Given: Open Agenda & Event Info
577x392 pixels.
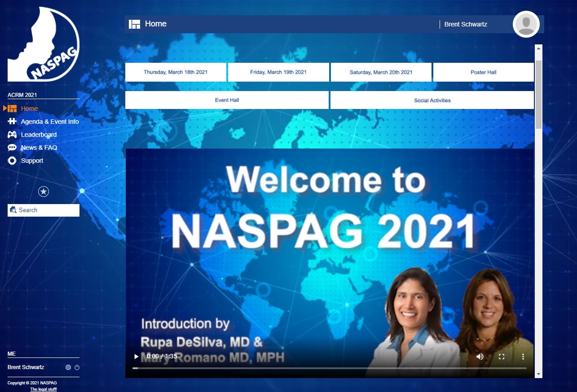Looking at the screenshot, I should (50, 122).
